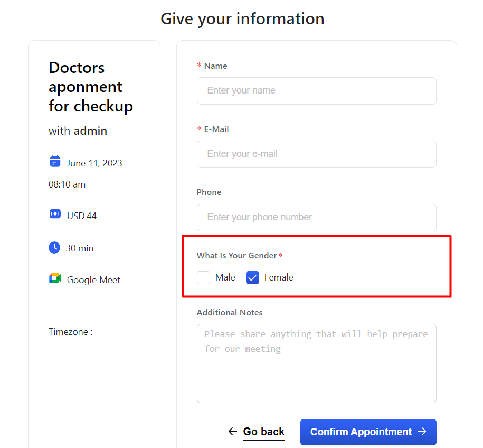The height and width of the screenshot is (448, 483).
Task: Click the clock icon beside 30 min
Action: 54,248
